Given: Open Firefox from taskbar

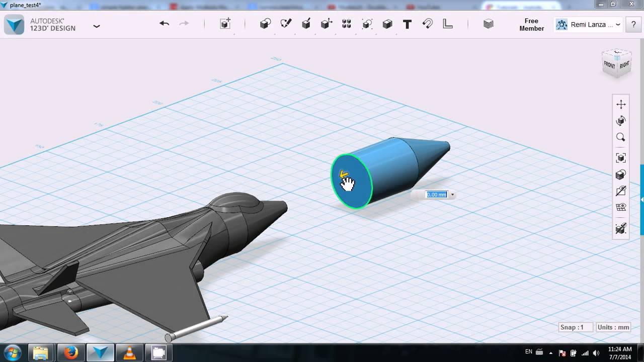Looking at the screenshot, I should (71, 353).
